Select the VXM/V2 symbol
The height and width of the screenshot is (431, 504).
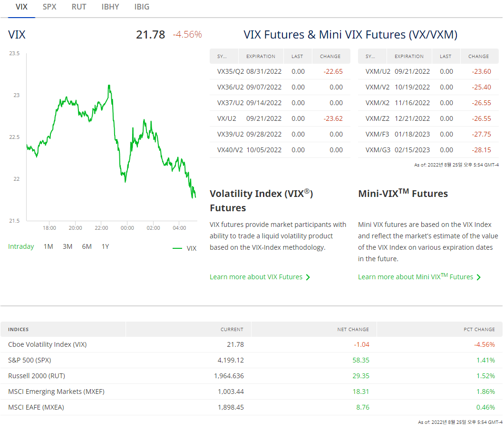[x=378, y=87]
